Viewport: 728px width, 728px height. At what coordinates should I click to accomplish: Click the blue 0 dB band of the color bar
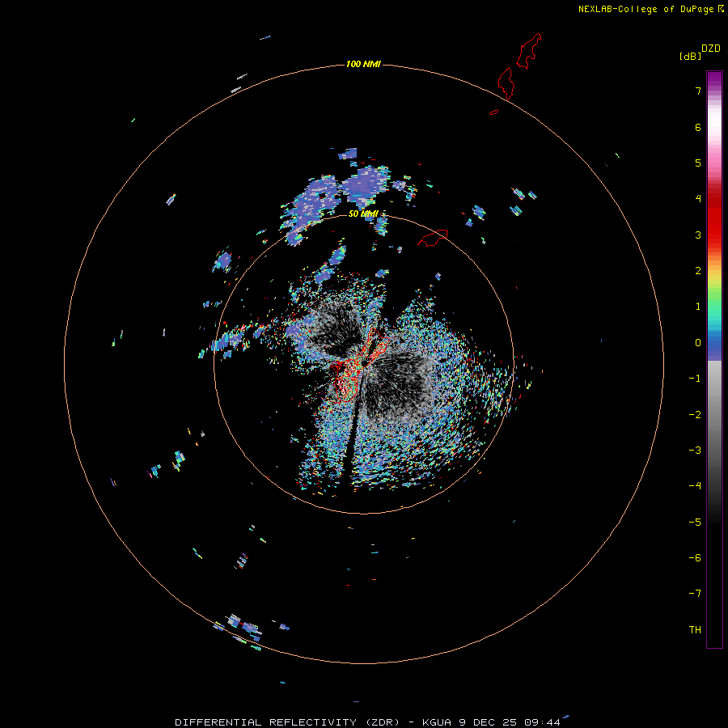714,344
